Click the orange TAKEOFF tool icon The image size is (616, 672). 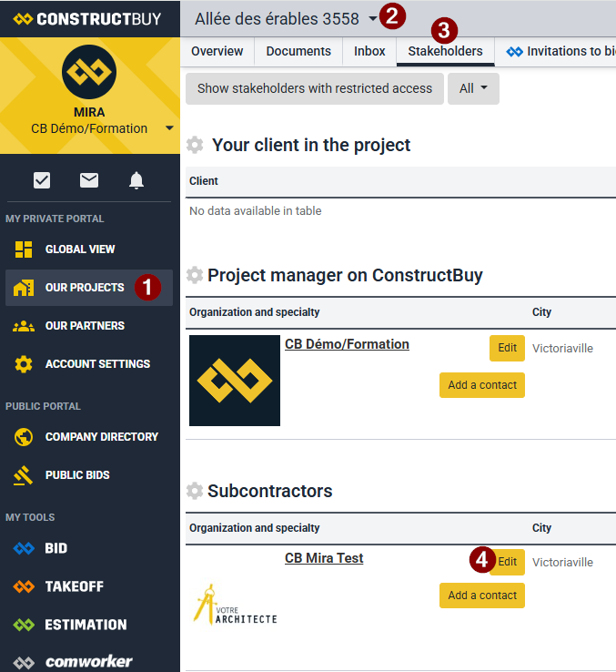pos(24,586)
